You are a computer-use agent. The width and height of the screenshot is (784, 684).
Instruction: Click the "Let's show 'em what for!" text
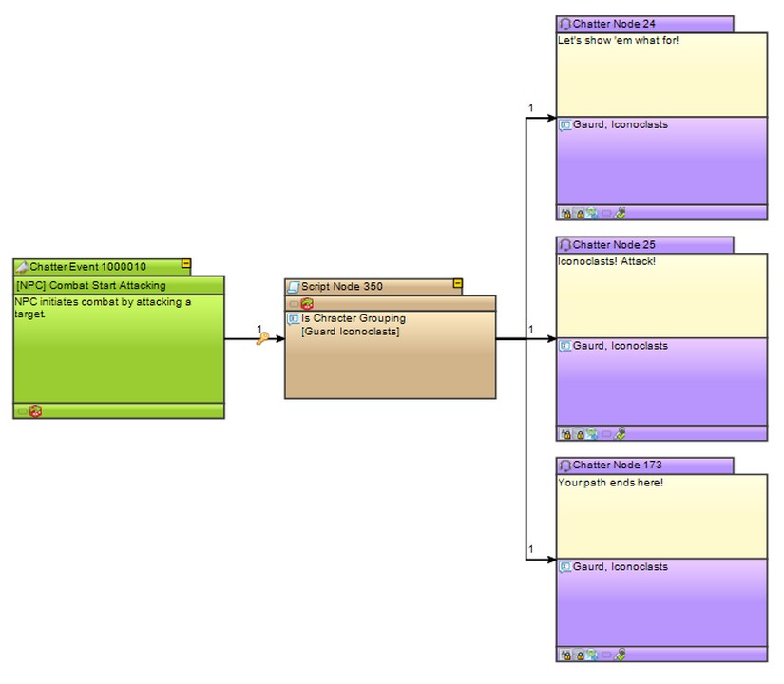618,41
